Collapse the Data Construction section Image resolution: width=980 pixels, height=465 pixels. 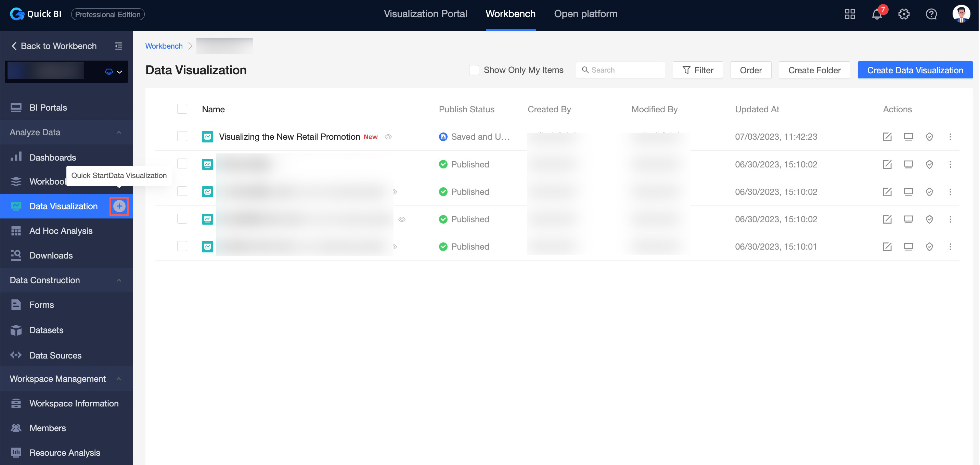pyautogui.click(x=119, y=280)
